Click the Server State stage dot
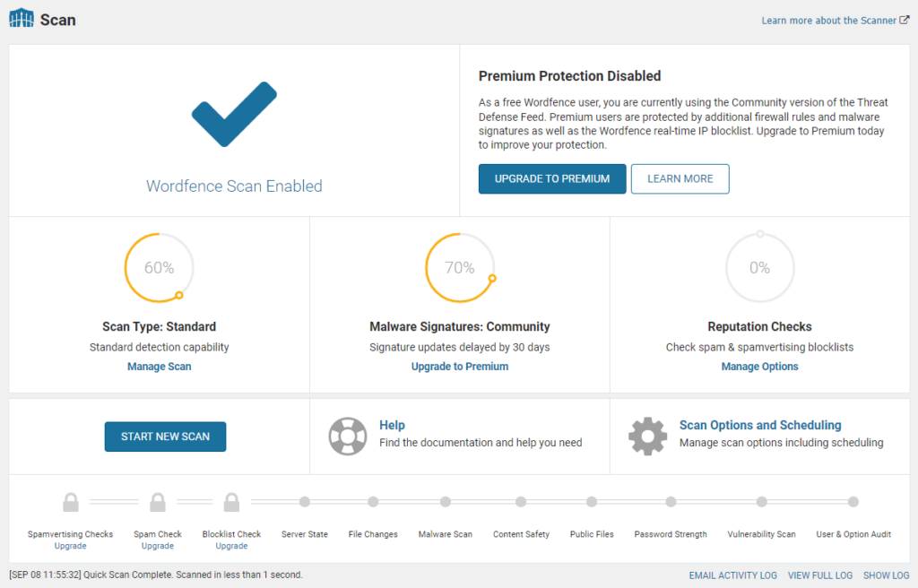 coord(305,502)
